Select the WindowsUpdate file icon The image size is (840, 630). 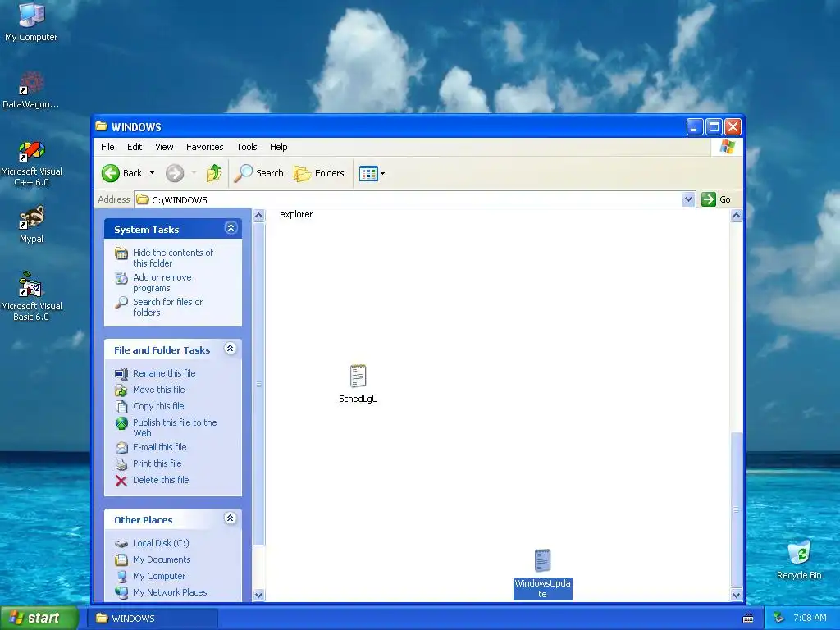pos(543,573)
